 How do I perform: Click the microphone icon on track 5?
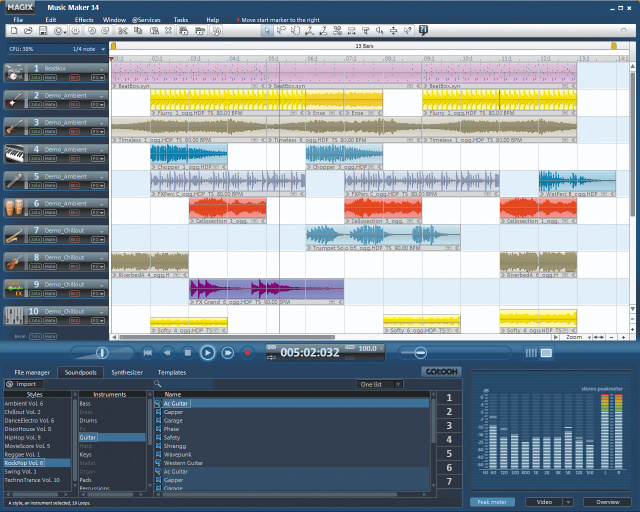[x=15, y=181]
